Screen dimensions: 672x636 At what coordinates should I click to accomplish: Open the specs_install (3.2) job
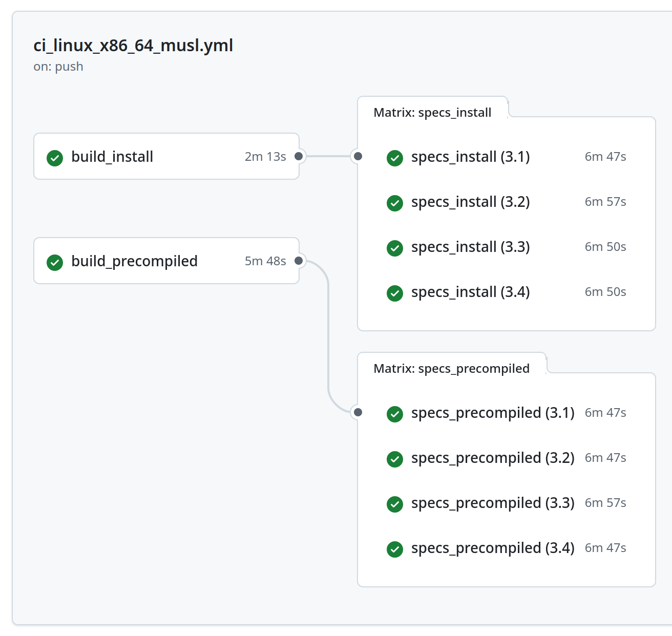(x=507, y=202)
